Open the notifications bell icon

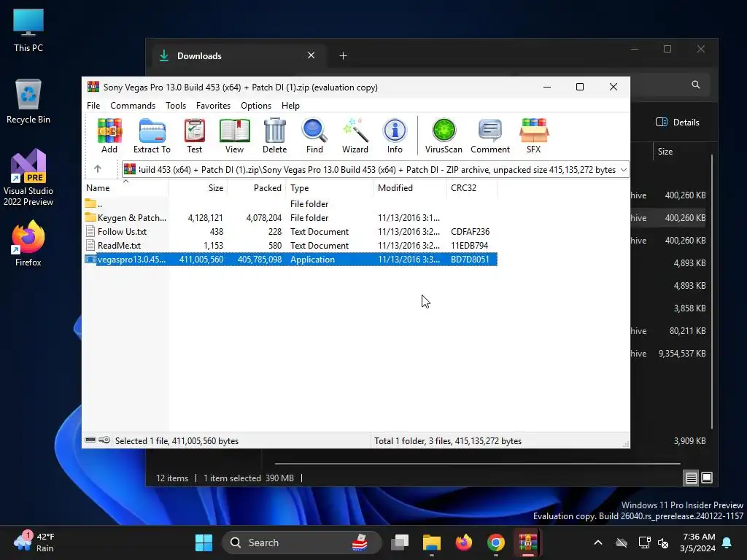point(727,542)
